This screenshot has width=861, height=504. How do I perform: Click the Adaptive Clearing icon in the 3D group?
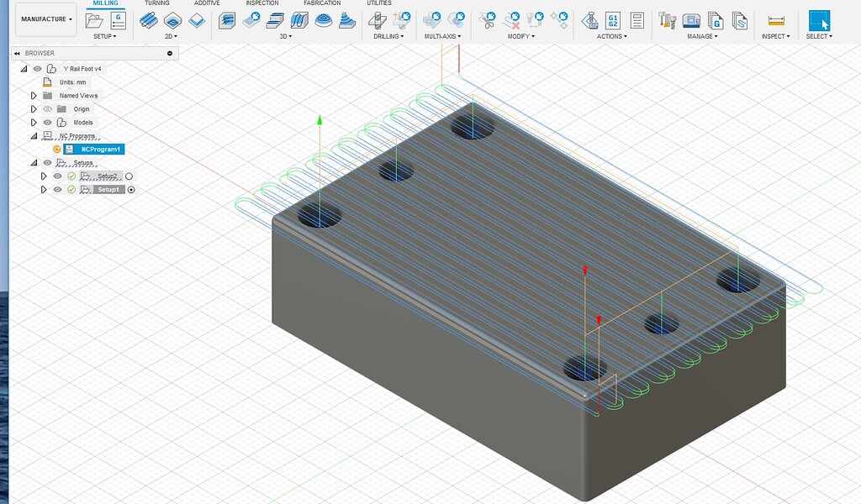pyautogui.click(x=226, y=21)
